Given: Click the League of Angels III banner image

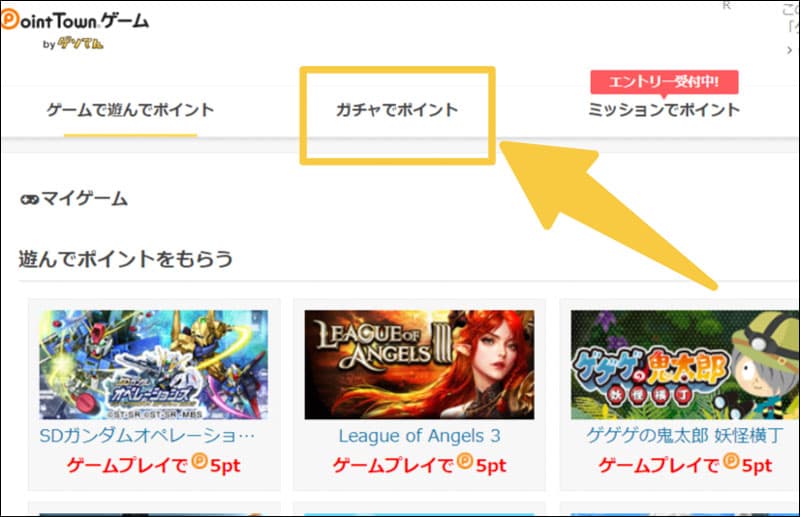Looking at the screenshot, I should pos(419,364).
